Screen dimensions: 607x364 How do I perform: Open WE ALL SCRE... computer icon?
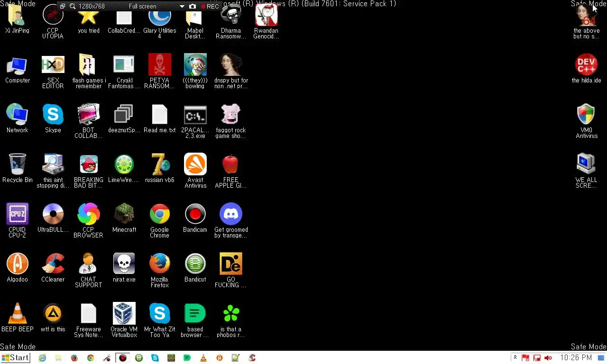pos(587,170)
